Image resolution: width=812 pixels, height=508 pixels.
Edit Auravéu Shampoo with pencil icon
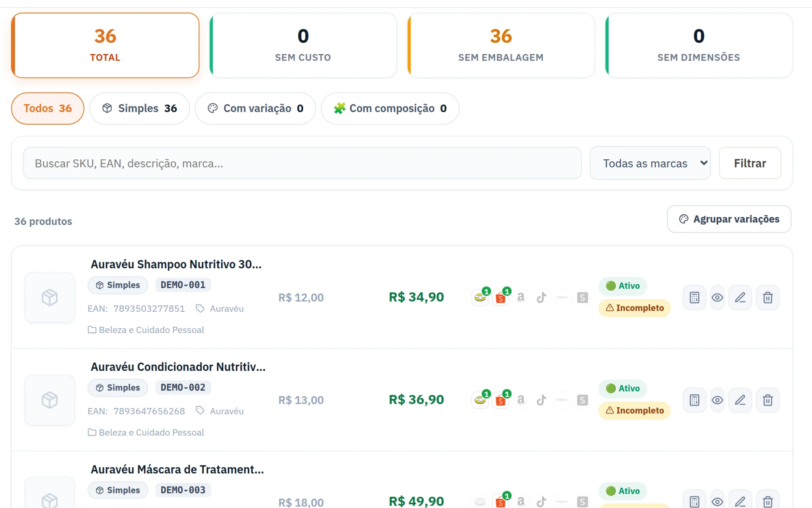(740, 297)
